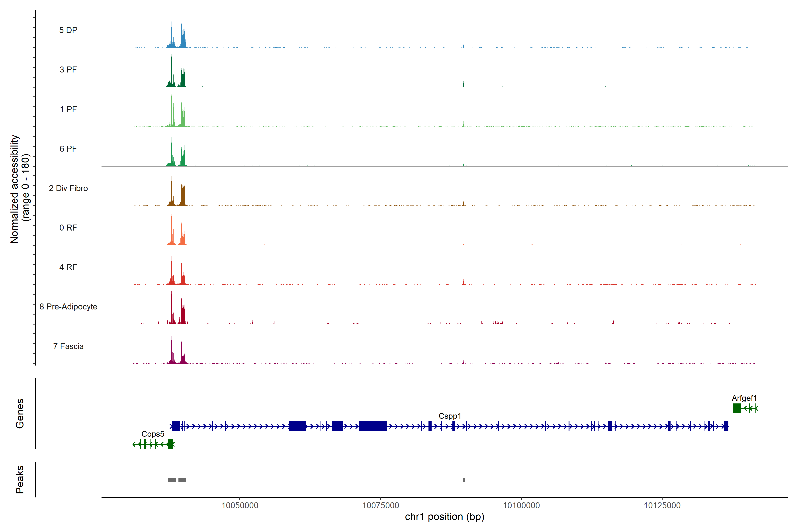Select the 5 DP track label

[68, 30]
